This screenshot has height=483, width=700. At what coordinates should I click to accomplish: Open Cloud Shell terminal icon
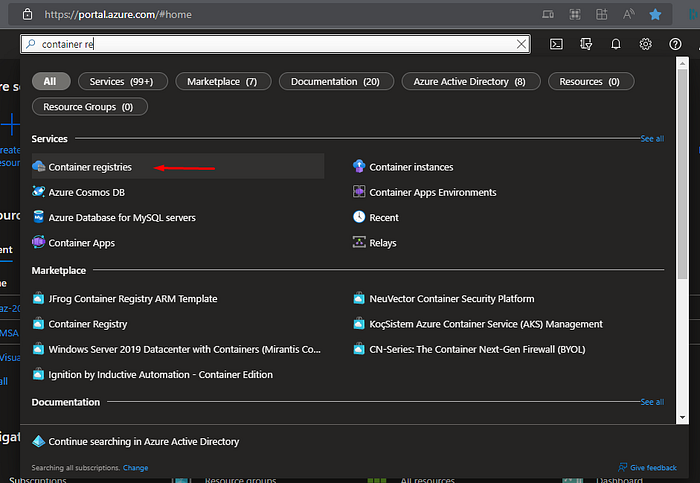pos(556,44)
